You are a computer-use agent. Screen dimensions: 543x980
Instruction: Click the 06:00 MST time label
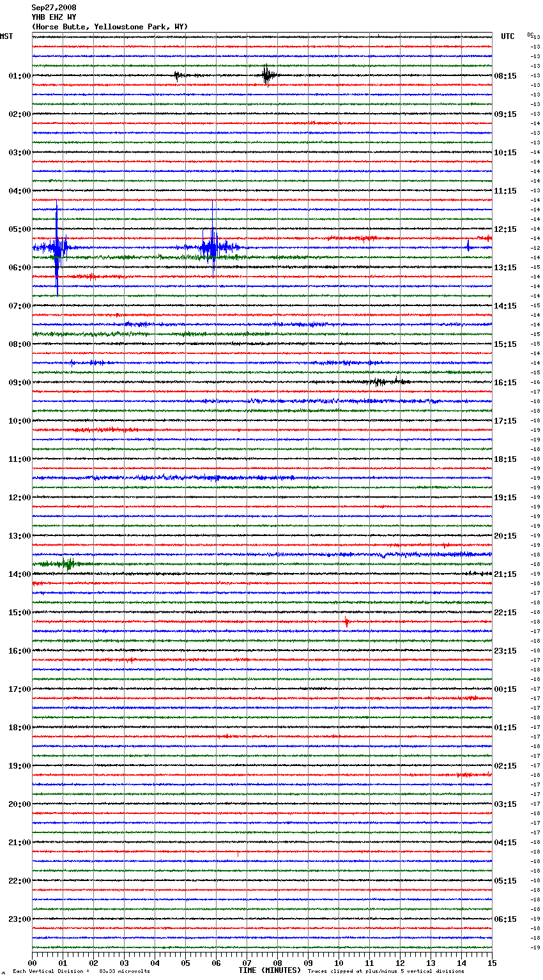20,268
